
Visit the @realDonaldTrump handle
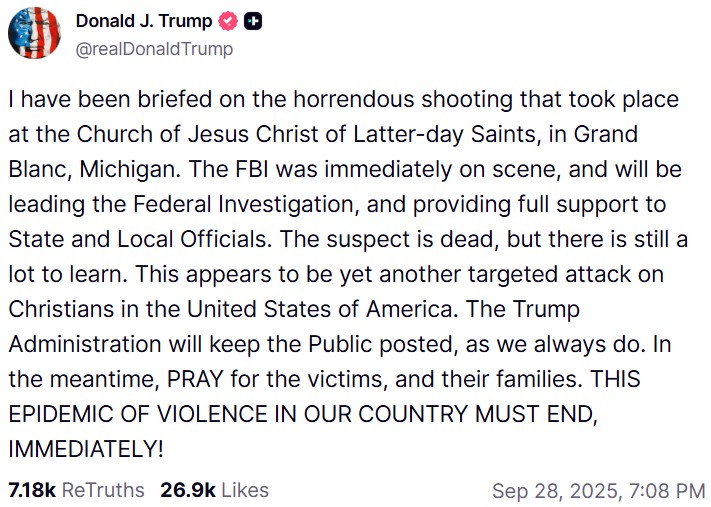pyautogui.click(x=154, y=49)
